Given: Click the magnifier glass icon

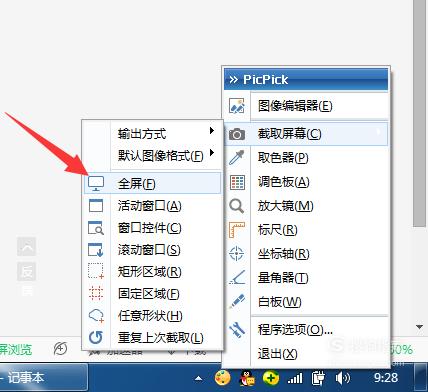Looking at the screenshot, I should click(237, 206).
